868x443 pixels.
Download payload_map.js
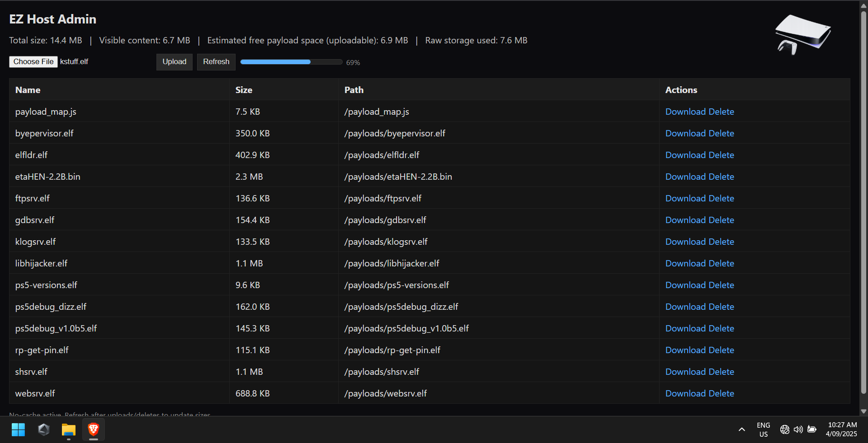(x=685, y=112)
